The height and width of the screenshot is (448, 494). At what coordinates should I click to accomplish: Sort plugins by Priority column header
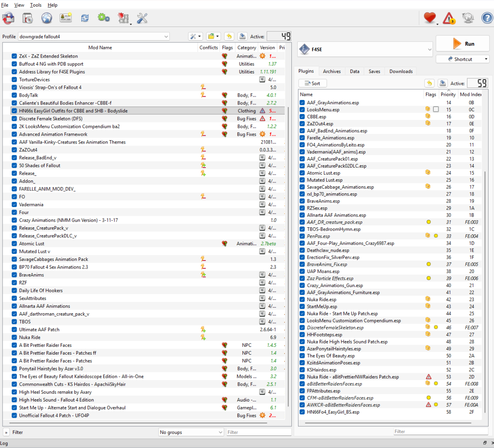[448, 94]
